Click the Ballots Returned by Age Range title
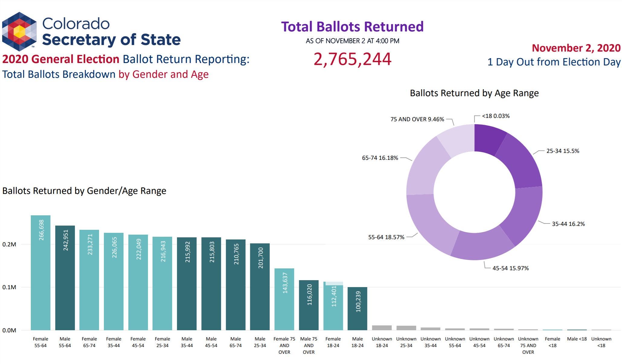622x364 pixels. click(x=474, y=93)
